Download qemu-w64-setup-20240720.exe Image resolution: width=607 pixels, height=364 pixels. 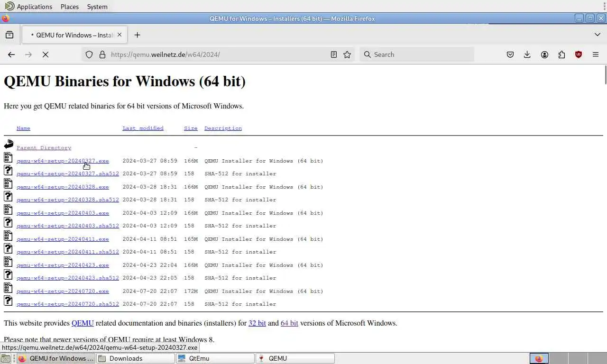tap(63, 291)
